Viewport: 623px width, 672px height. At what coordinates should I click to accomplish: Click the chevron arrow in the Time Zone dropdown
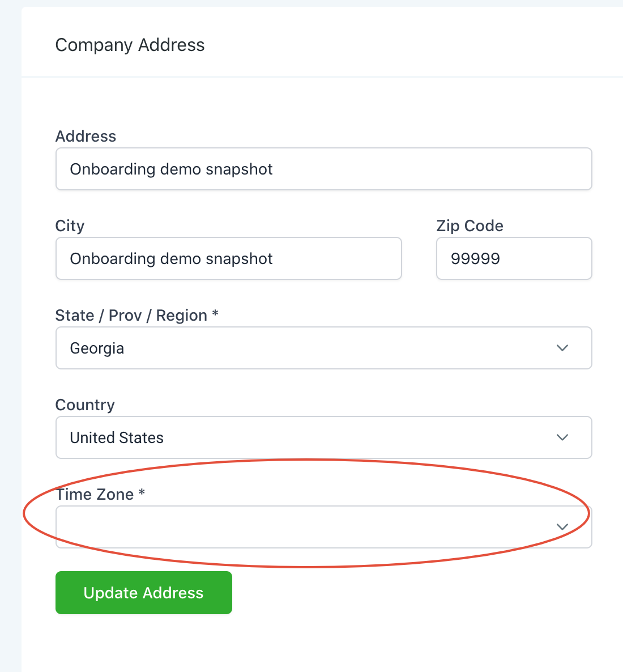click(x=562, y=527)
